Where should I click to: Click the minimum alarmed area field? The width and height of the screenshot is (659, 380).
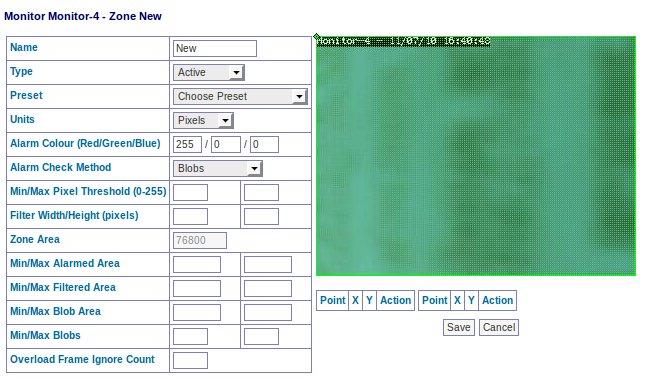coord(197,264)
